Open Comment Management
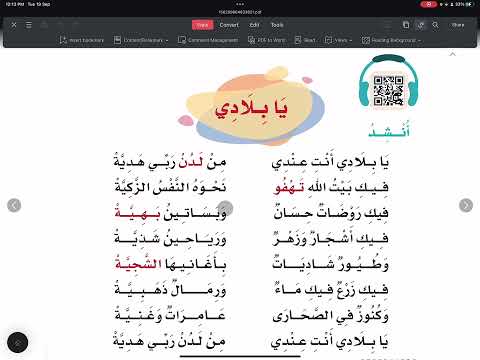The image size is (480, 360). point(208,40)
